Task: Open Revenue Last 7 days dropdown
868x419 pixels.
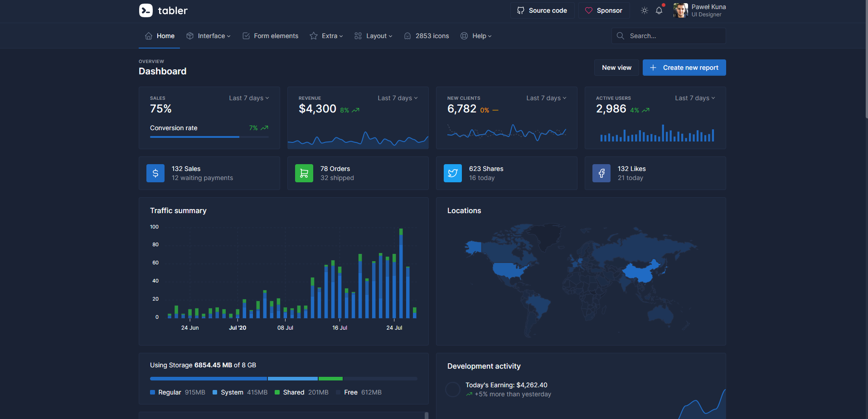Action: (x=398, y=98)
